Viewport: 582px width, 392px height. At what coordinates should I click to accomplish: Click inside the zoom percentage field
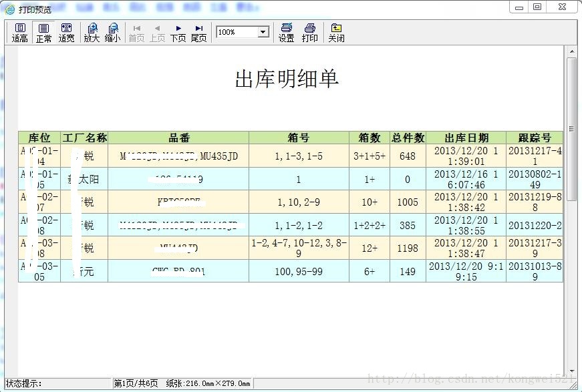click(236, 32)
